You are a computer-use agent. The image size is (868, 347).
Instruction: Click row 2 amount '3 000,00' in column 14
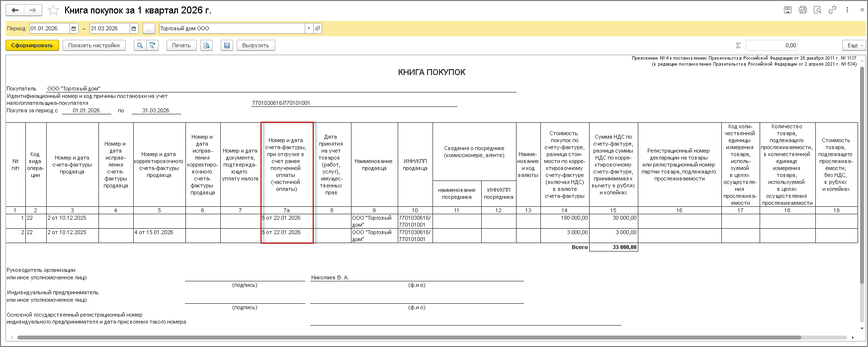pyautogui.click(x=565, y=236)
